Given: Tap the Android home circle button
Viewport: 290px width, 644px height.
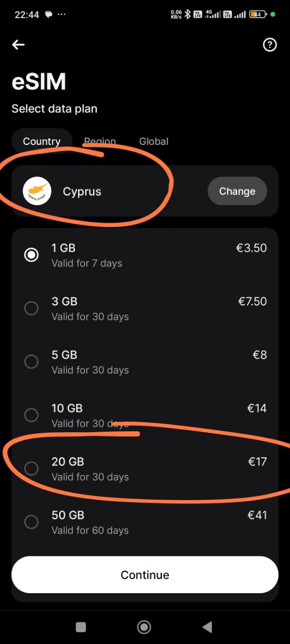Looking at the screenshot, I should click(144, 626).
